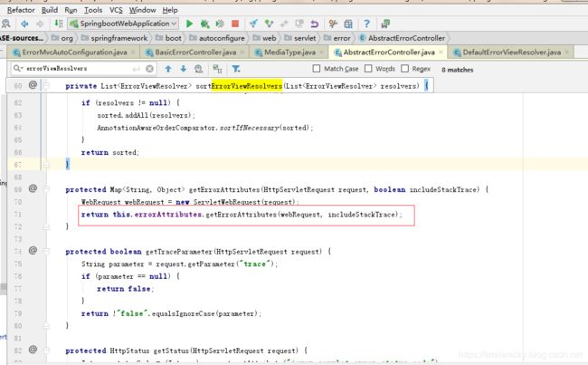Open Project Structure icon
Viewport: 588px width, 365px height.
[x=348, y=24]
